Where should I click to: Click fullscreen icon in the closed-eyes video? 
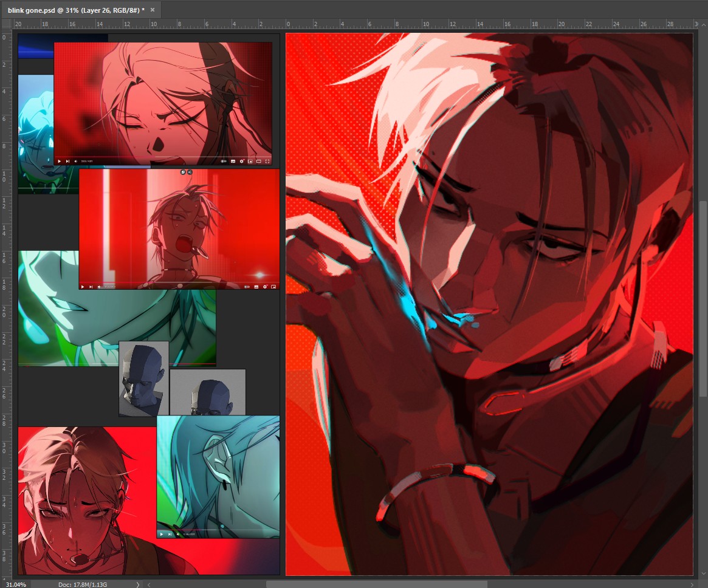pyautogui.click(x=267, y=161)
